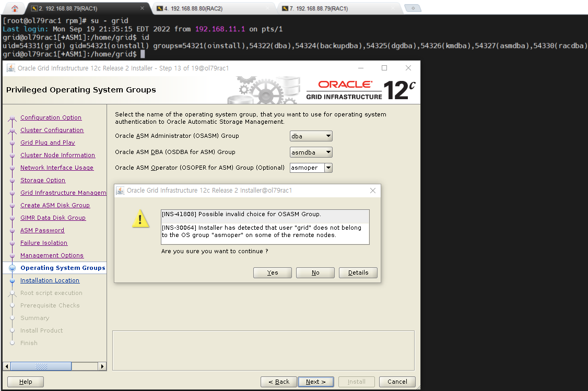Image resolution: width=588 pixels, height=391 pixels.
Task: Open Failure Isolation step link
Action: 44,243
